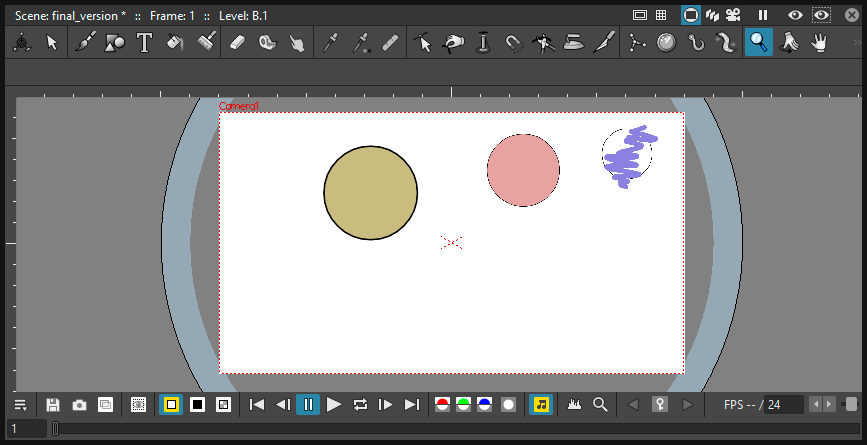Select the RGB Picker tool
867x445 pixels.
click(361, 43)
